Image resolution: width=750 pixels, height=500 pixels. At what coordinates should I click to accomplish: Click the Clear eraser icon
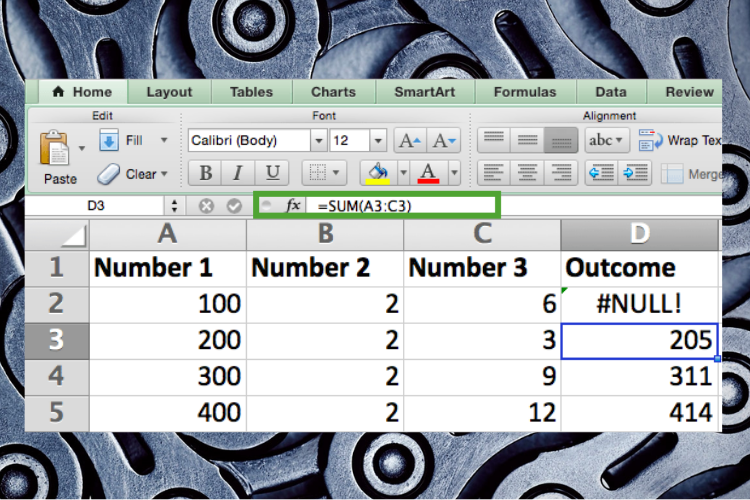tap(109, 174)
